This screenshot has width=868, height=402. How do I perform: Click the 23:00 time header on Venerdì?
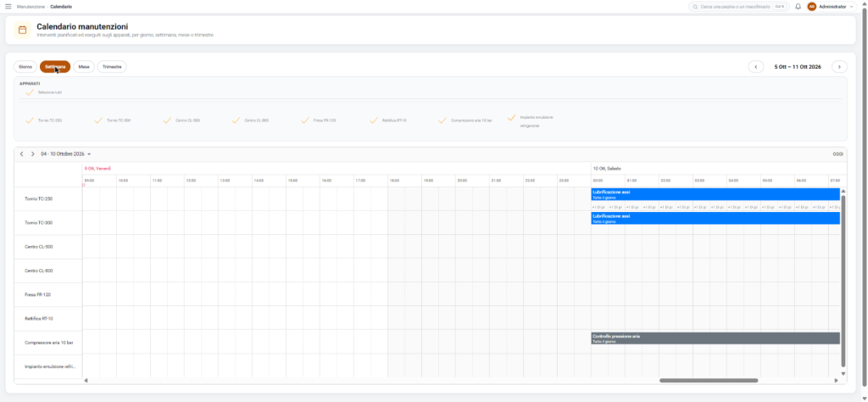[574, 181]
